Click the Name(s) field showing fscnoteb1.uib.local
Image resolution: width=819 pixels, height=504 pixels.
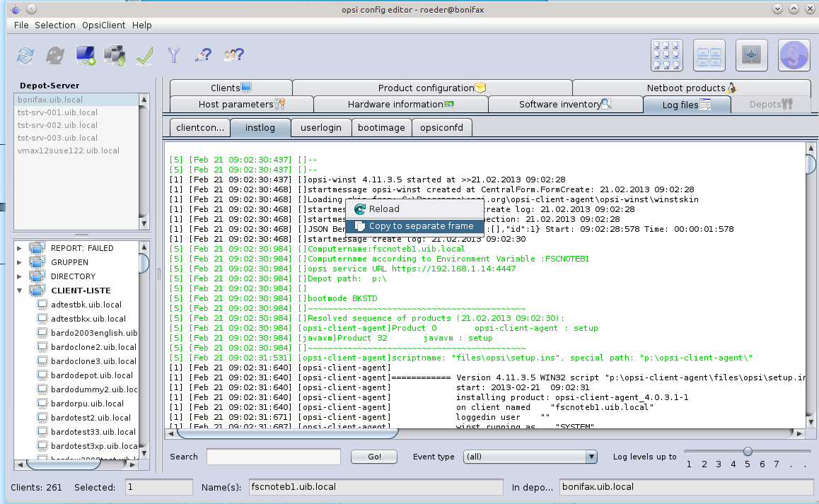tap(376, 487)
